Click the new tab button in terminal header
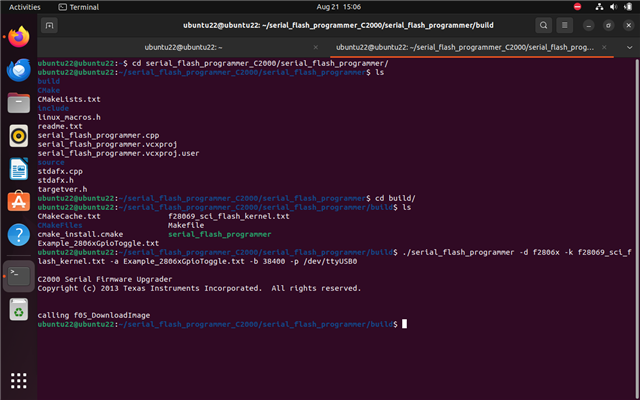The width and height of the screenshot is (640, 400). tap(49, 25)
